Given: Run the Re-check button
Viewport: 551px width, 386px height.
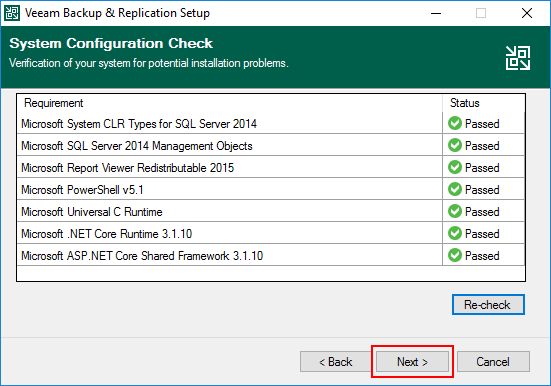Looking at the screenshot, I should pyautogui.click(x=488, y=304).
